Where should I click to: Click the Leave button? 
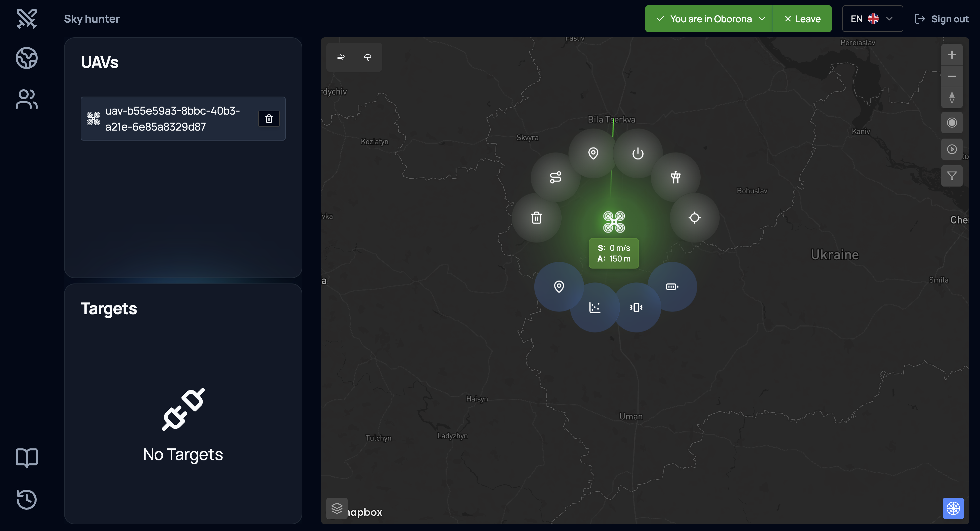click(802, 19)
